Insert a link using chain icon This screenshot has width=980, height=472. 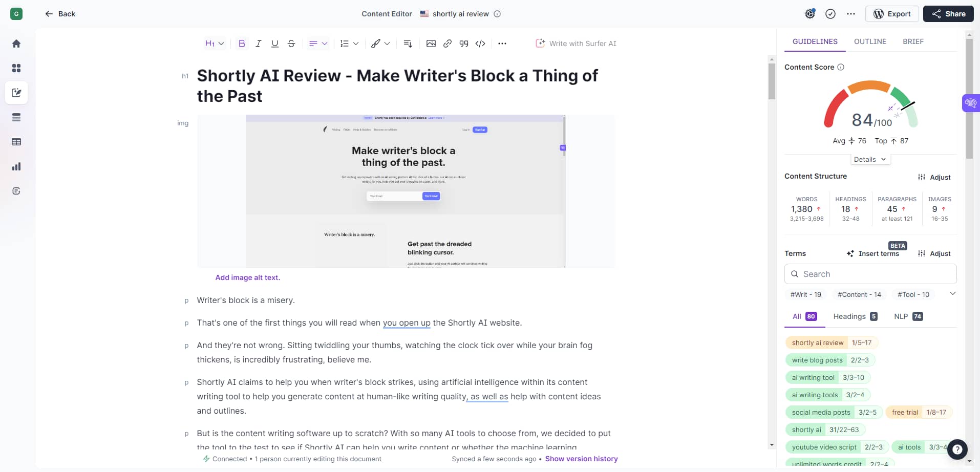click(448, 44)
